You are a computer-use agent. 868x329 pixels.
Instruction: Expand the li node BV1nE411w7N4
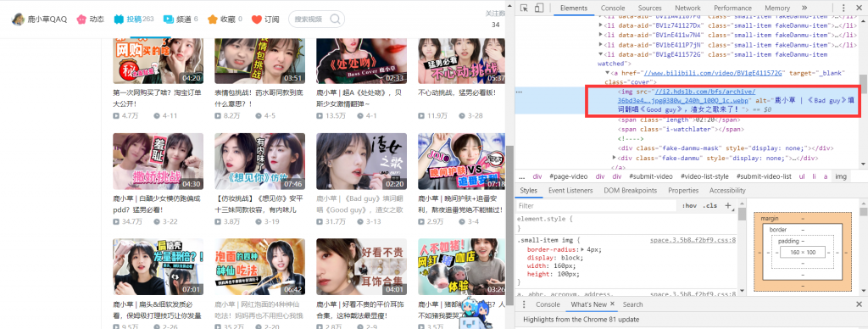[x=601, y=35]
